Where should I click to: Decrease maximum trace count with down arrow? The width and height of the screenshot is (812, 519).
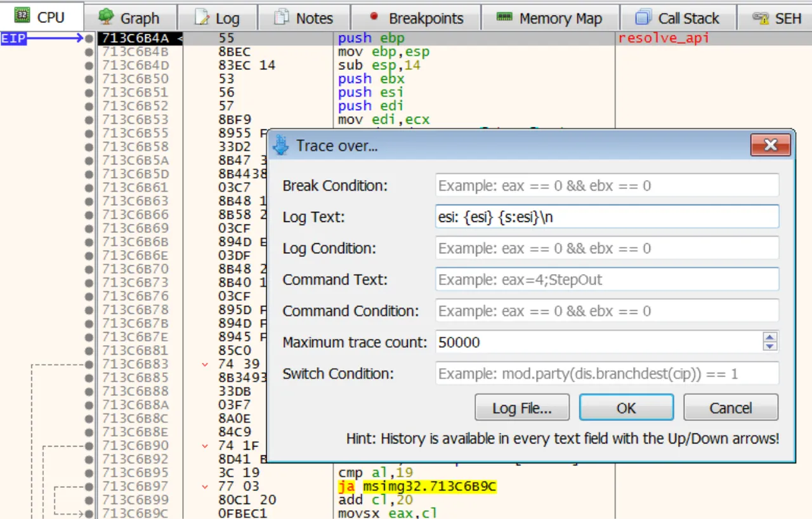(770, 347)
